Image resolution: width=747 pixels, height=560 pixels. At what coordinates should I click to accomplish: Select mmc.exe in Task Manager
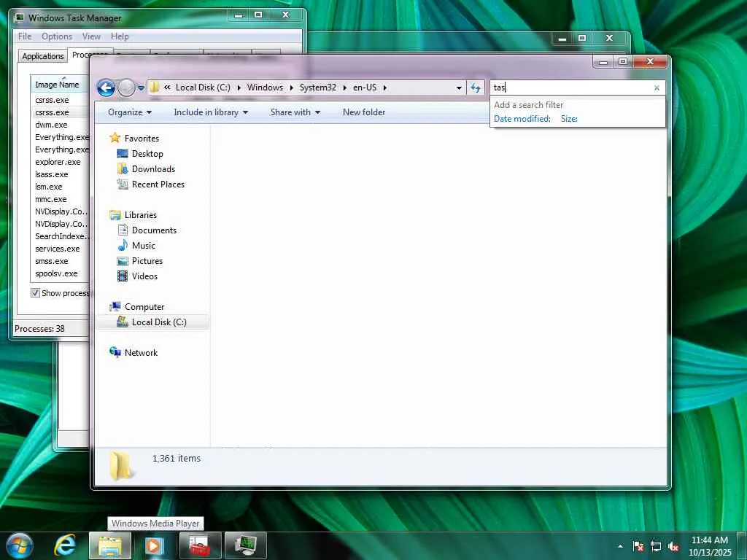pos(50,199)
